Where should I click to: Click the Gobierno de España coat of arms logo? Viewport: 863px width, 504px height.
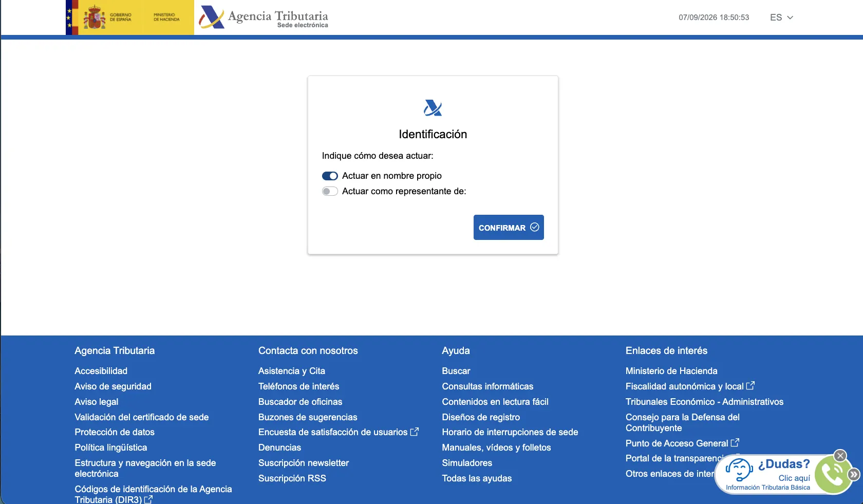pos(95,17)
